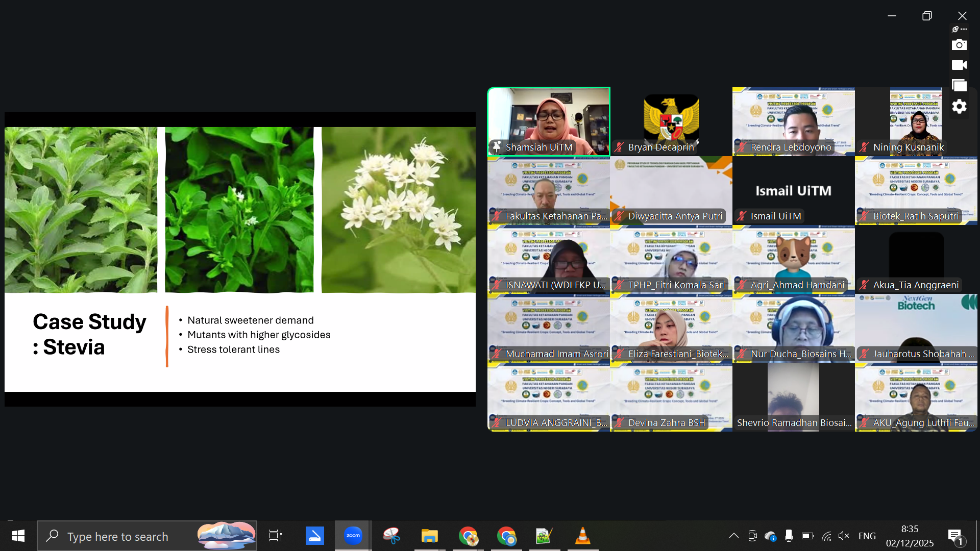Open the ENG input language selector

pyautogui.click(x=867, y=536)
